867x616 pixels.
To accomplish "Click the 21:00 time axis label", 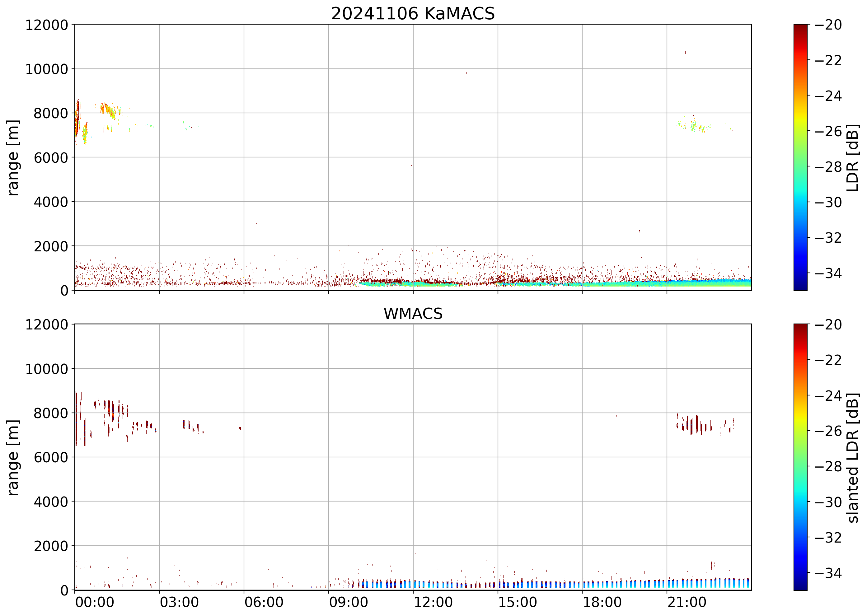I will [687, 602].
